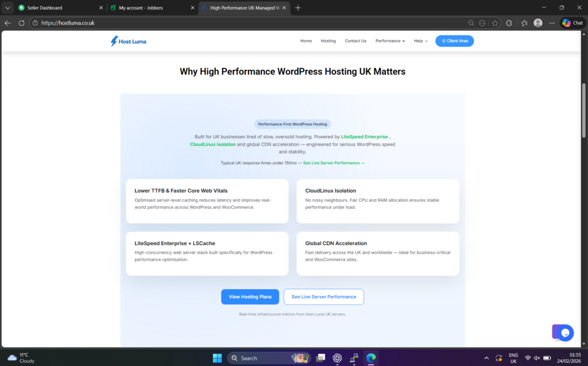Open the tab actions menu chevron
Viewport: 588px width, 366px height.
pos(7,8)
